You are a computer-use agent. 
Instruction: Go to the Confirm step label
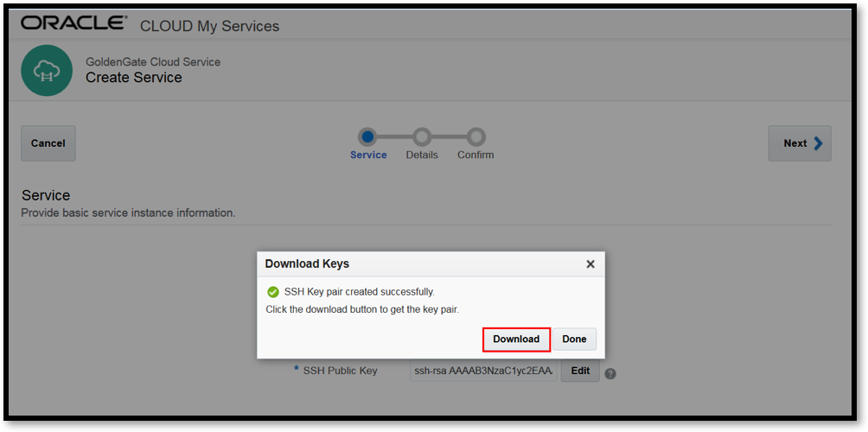pos(475,155)
